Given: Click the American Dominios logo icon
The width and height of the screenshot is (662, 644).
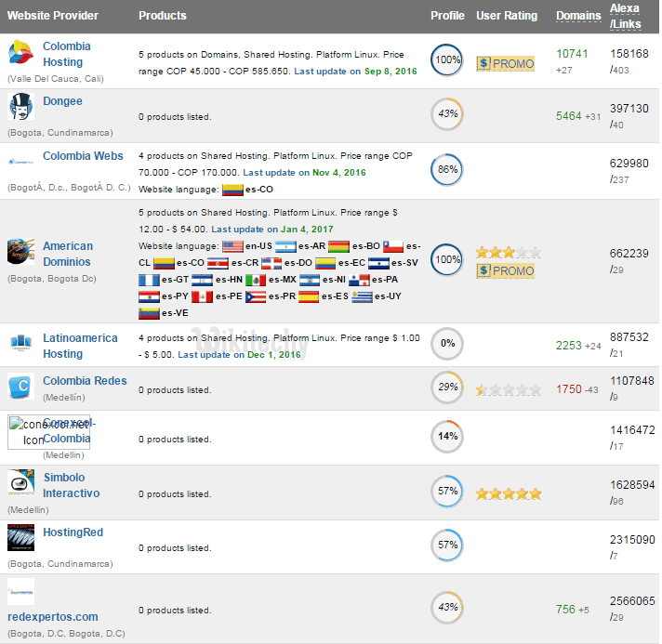Looking at the screenshot, I should click(20, 253).
